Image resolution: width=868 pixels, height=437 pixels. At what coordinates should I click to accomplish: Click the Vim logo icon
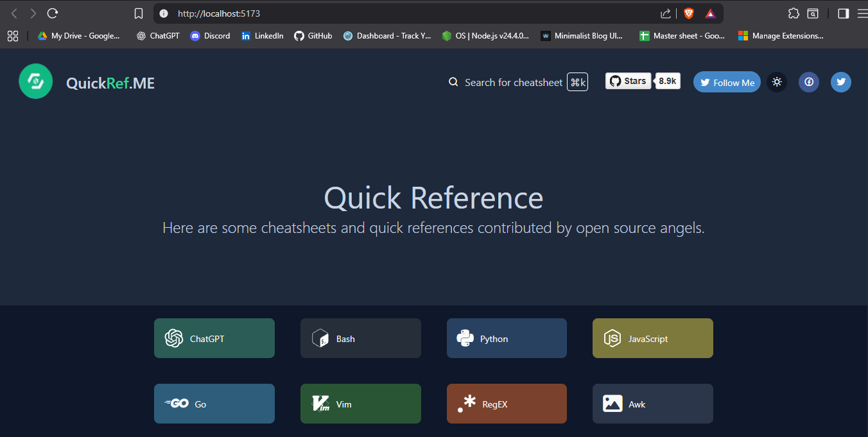tap(320, 404)
